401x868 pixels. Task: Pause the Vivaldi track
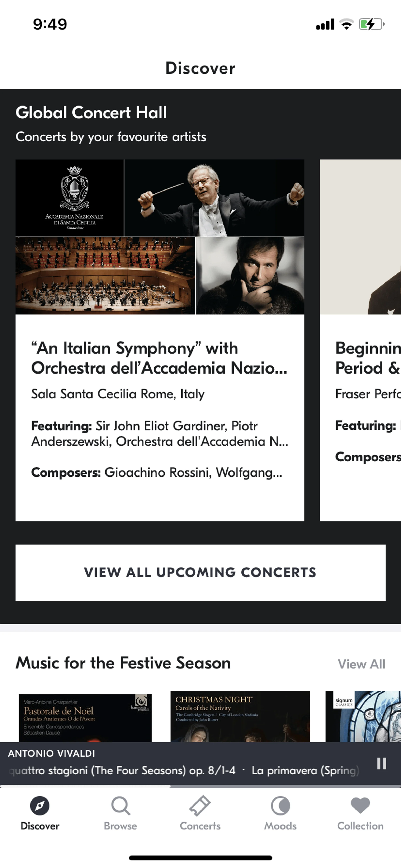pos(381,764)
